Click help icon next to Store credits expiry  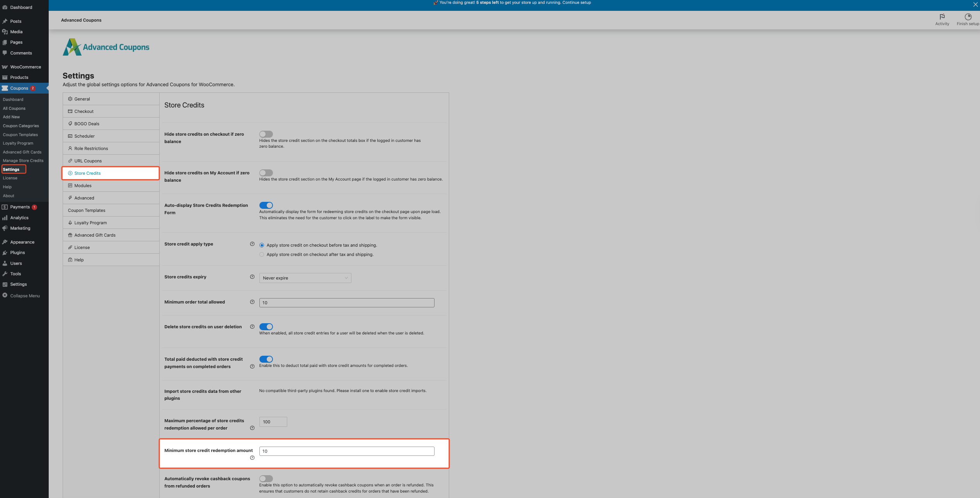(252, 277)
